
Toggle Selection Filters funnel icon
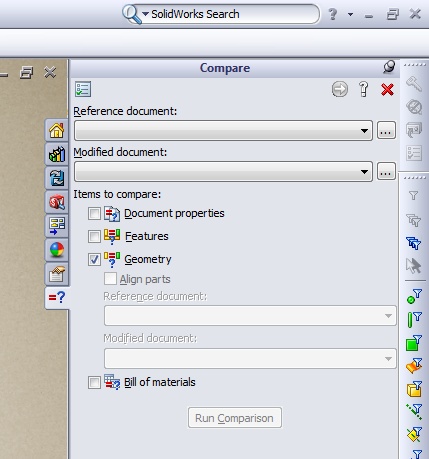coord(414,196)
